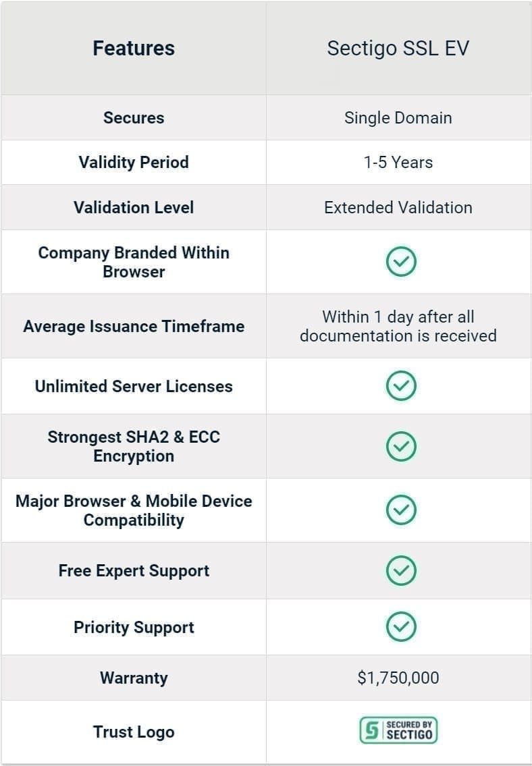Viewport: 532px width, 766px height.
Task: Click the Single Domain value
Action: [398, 117]
